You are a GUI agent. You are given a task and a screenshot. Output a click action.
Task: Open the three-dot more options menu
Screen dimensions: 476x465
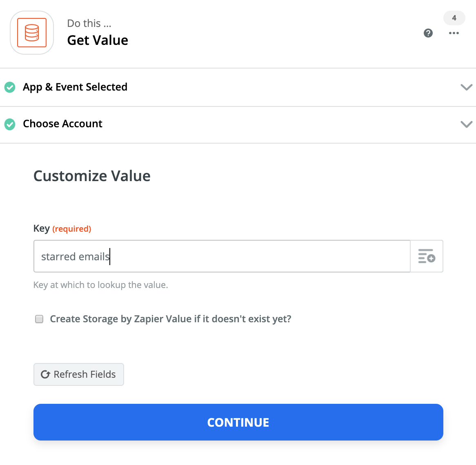(x=454, y=33)
